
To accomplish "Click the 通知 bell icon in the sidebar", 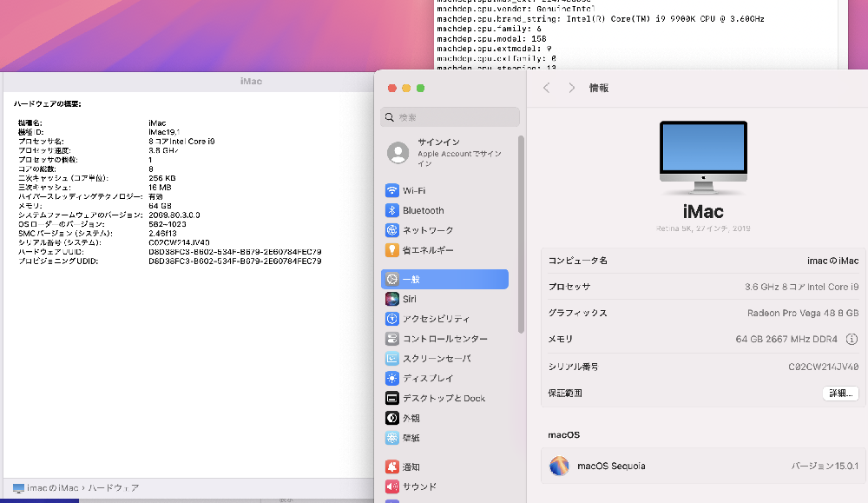I will pyautogui.click(x=392, y=467).
